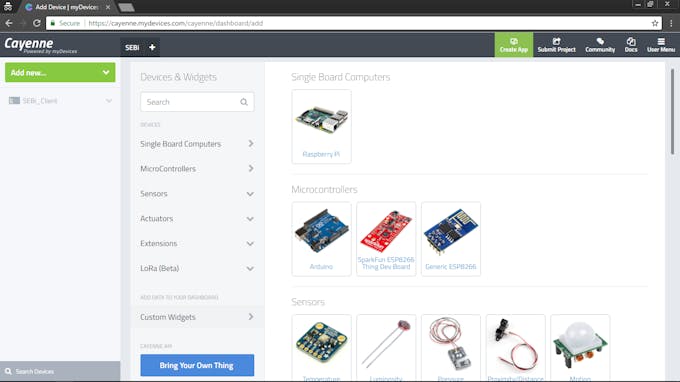Select the Proximity/Distance sensor card
The image size is (680, 382).
pos(515,348)
